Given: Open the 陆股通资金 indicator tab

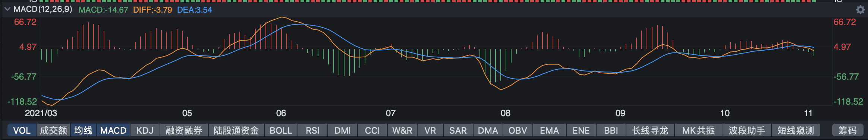Looking at the screenshot, I should click(x=236, y=131).
